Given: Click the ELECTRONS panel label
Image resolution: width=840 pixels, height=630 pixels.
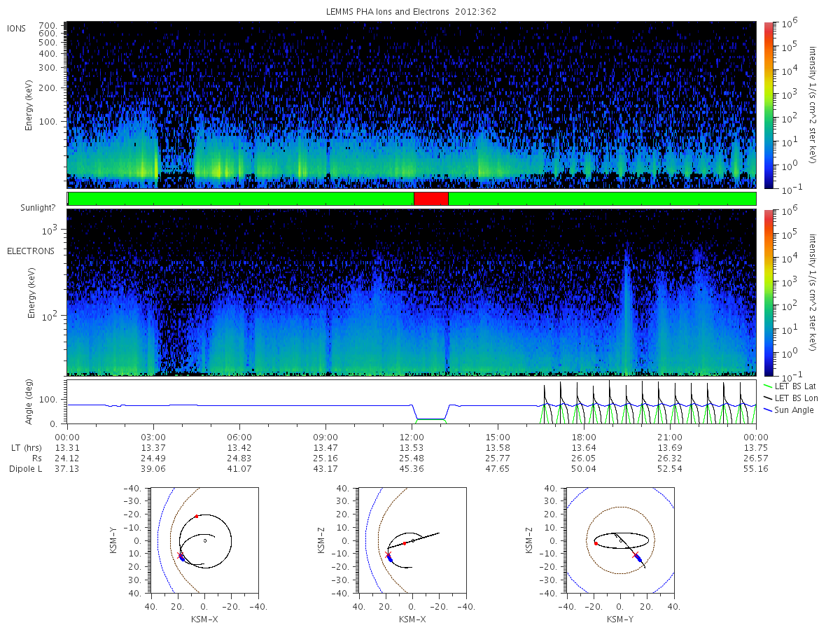Looking at the screenshot, I should coord(30,251).
